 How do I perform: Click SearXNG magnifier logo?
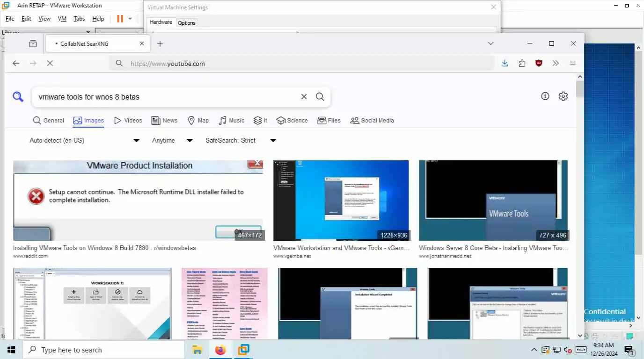[18, 97]
